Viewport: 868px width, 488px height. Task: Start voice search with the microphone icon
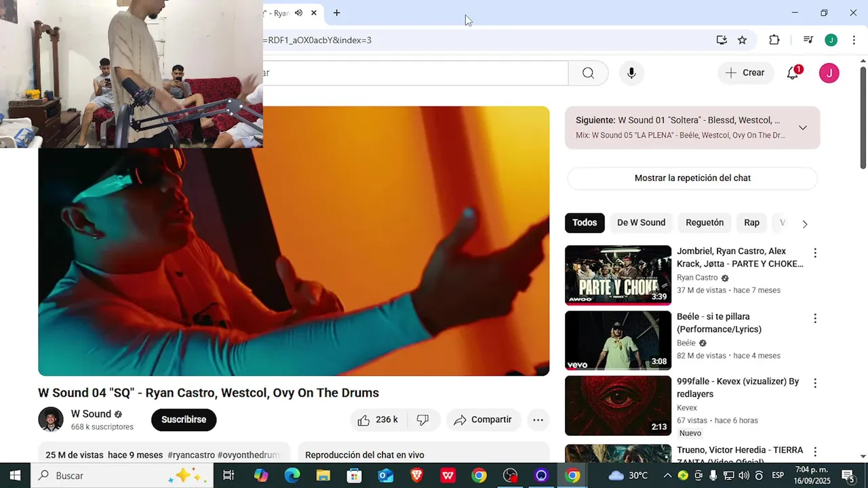(x=631, y=73)
